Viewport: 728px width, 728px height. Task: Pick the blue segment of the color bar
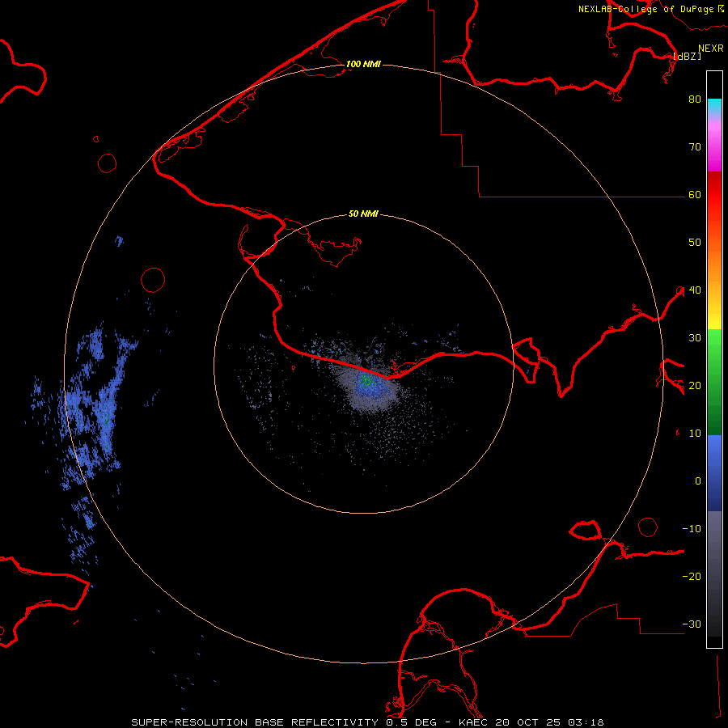(714, 472)
